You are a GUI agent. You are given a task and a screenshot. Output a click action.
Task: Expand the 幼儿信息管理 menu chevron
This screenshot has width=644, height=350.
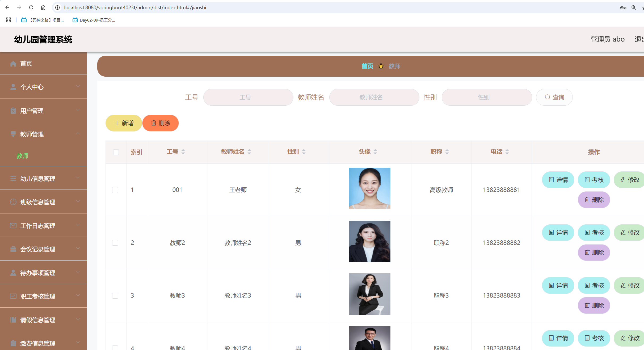pos(78,178)
